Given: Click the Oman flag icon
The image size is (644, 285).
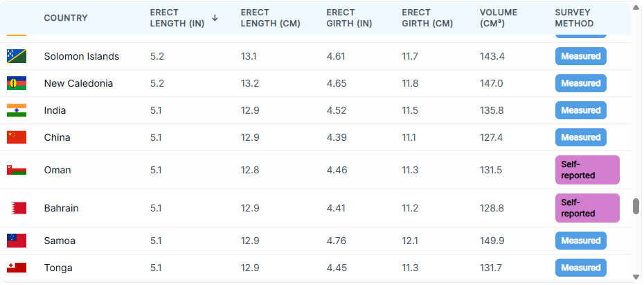Looking at the screenshot, I should [x=17, y=170].
